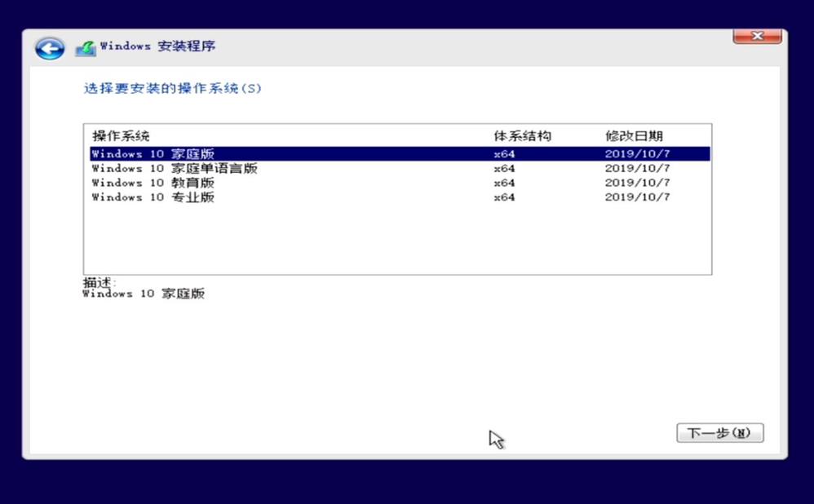Click the blue back navigation arrow
Viewport: 814px width, 504px height.
pyautogui.click(x=48, y=48)
